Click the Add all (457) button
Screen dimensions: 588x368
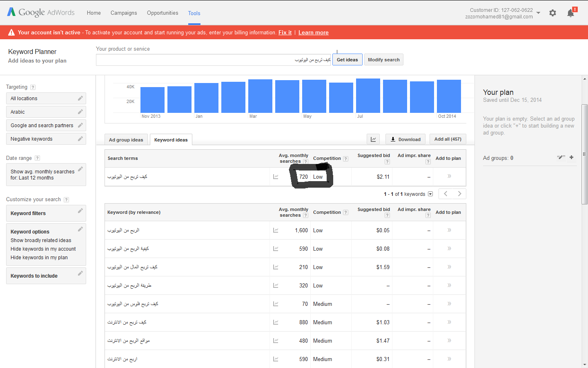(448, 139)
